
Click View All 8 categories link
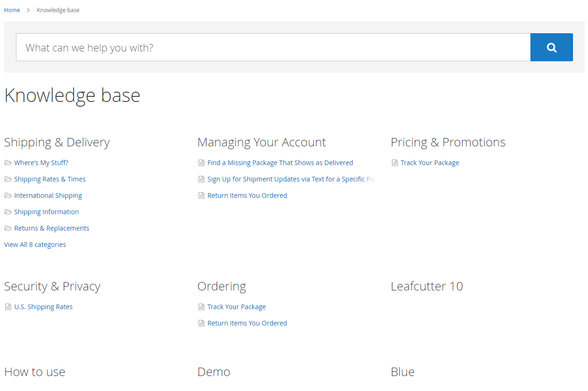click(35, 245)
